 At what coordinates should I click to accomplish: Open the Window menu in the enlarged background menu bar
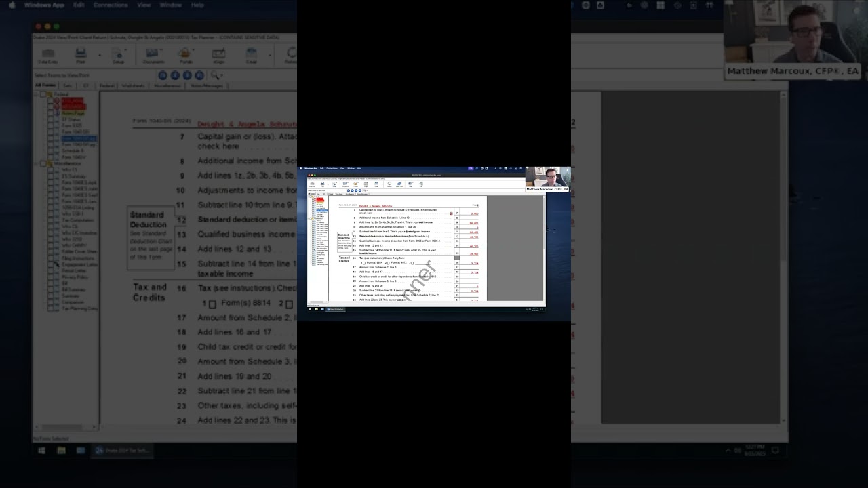pos(170,5)
